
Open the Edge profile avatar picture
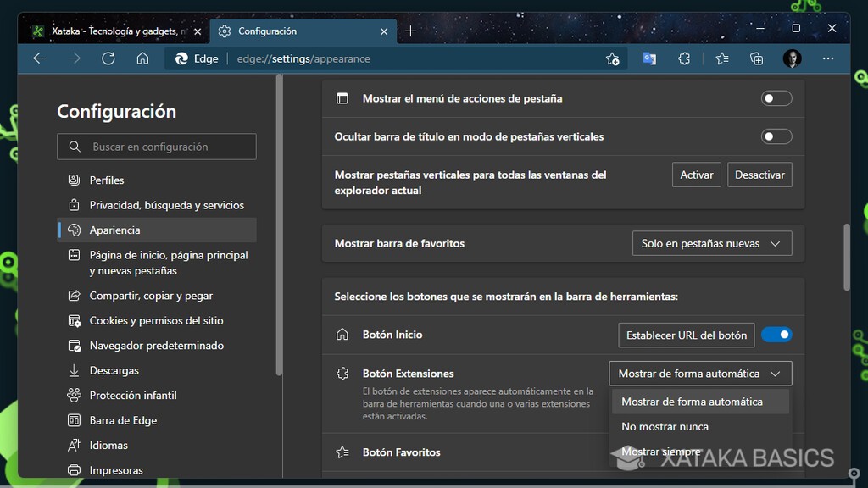coord(791,58)
